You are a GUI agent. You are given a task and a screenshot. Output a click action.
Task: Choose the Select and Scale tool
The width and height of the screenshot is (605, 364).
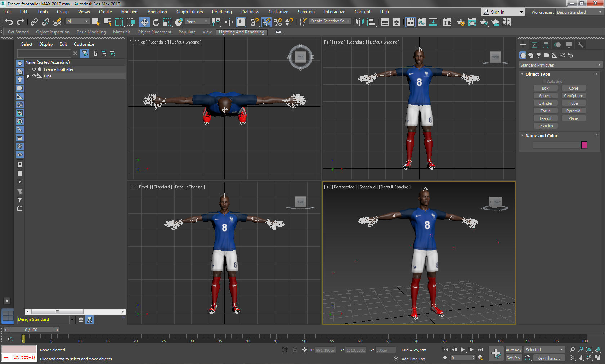pos(167,22)
